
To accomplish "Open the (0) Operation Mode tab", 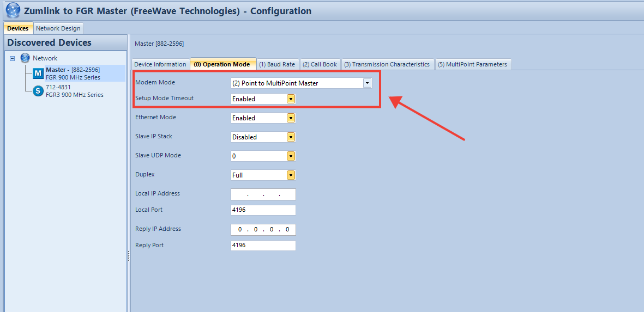I will (x=222, y=64).
